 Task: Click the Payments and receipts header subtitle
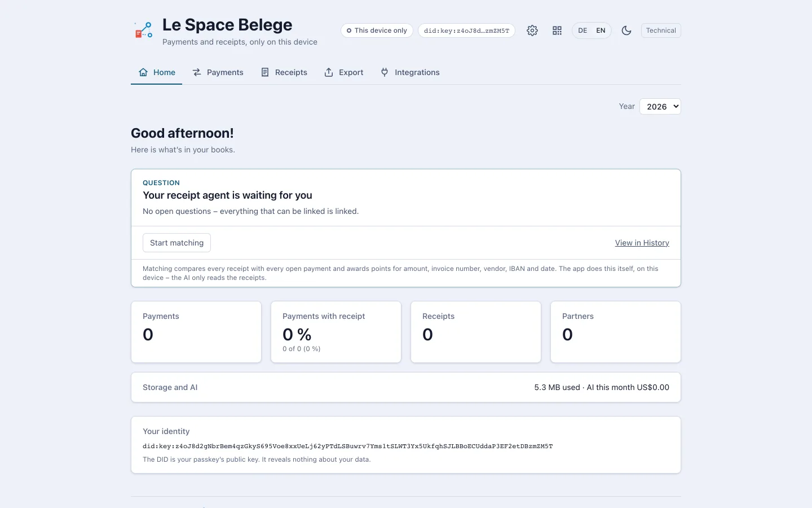(240, 42)
